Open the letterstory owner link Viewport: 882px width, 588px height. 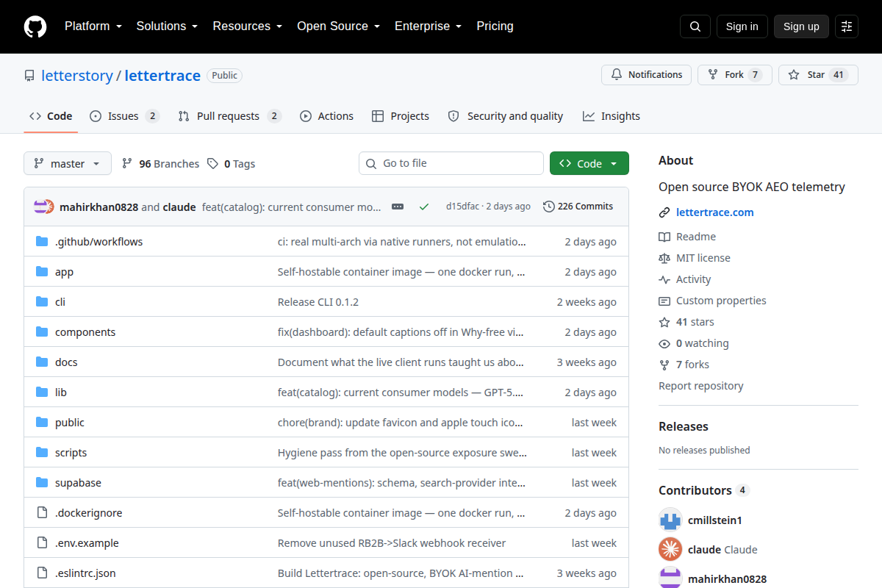click(x=77, y=75)
